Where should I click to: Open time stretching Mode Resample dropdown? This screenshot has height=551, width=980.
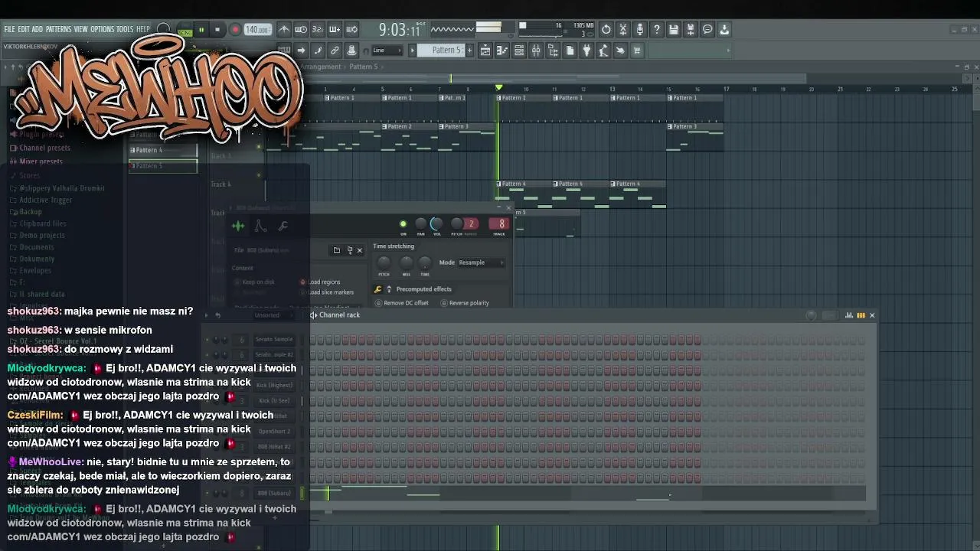(482, 262)
